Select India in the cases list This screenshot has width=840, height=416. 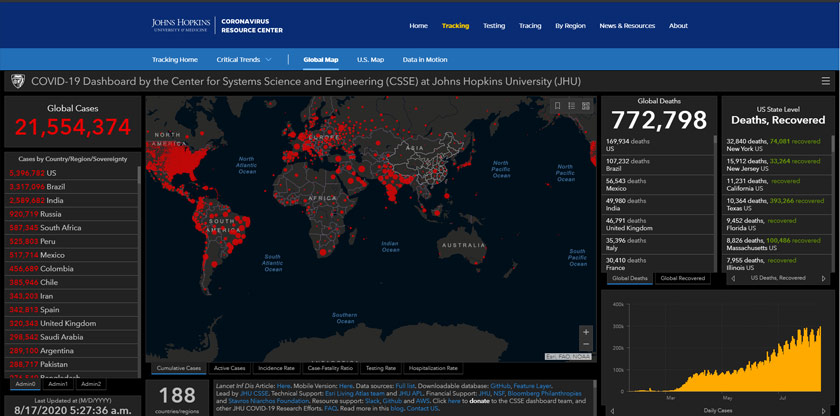click(72, 200)
